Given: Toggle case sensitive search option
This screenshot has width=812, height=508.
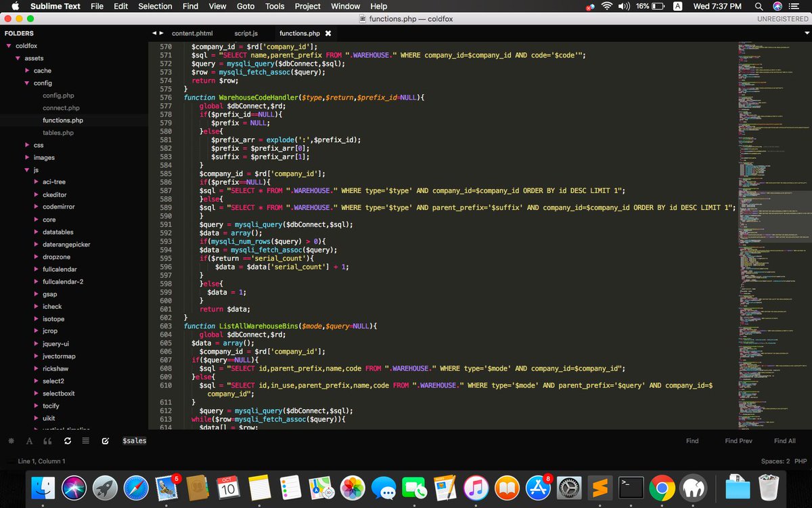Looking at the screenshot, I should click(29, 441).
